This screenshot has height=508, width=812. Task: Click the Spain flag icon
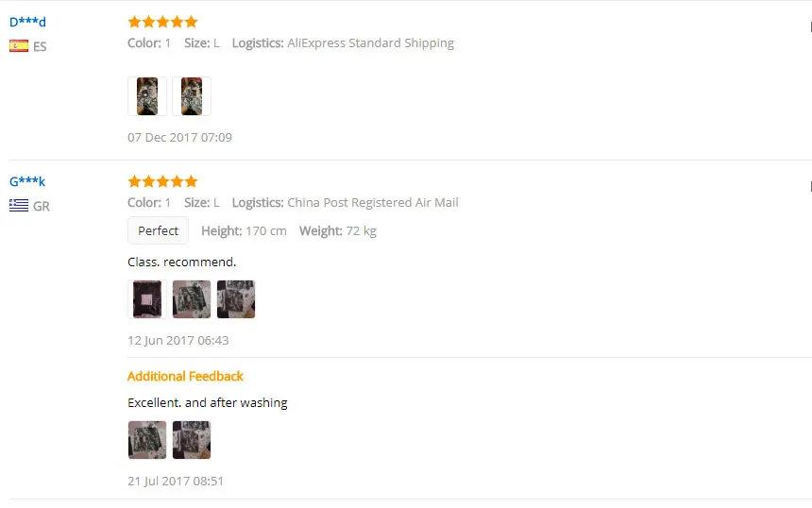pyautogui.click(x=19, y=46)
